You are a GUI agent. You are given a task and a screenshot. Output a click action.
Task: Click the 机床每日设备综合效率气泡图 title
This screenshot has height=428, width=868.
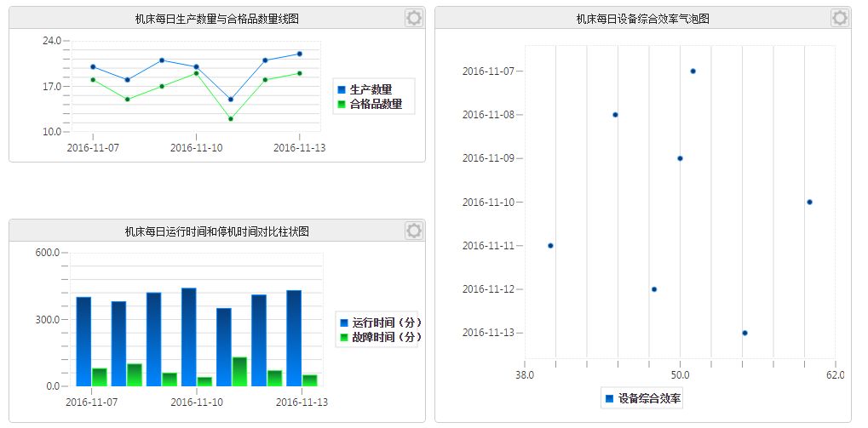pyautogui.click(x=643, y=20)
